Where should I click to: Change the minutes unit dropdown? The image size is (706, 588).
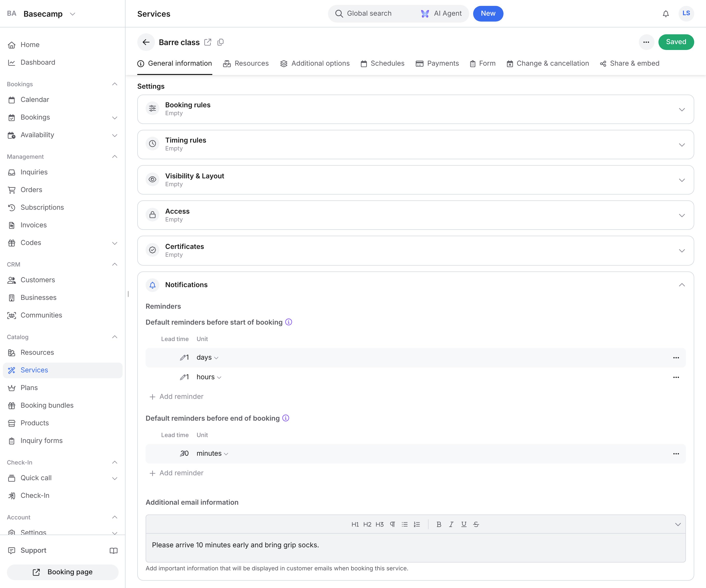(x=212, y=453)
